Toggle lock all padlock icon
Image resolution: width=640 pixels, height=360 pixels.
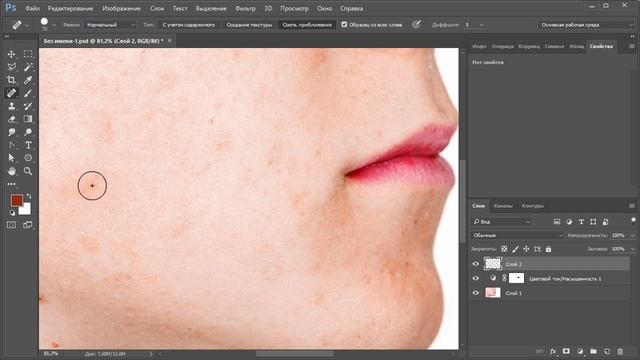point(548,249)
